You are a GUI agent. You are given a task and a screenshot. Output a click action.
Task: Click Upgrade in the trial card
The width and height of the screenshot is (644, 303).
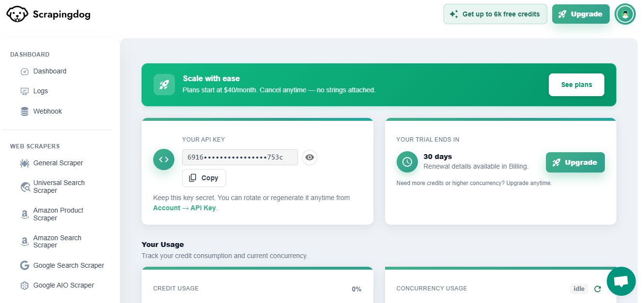click(575, 162)
